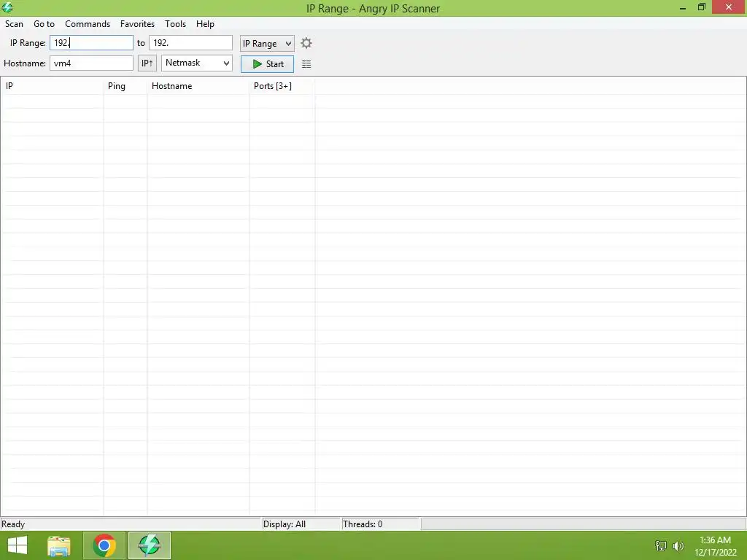Expand the Netmask dropdown

coord(197,63)
